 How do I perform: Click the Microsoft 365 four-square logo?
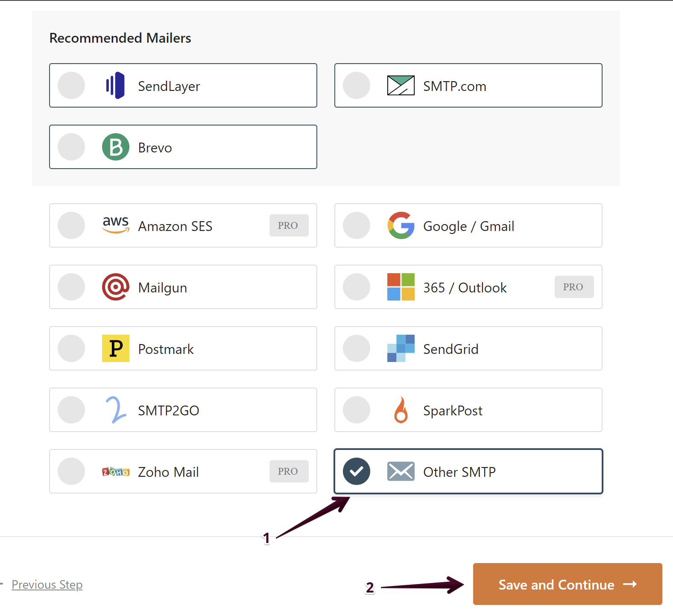401,287
